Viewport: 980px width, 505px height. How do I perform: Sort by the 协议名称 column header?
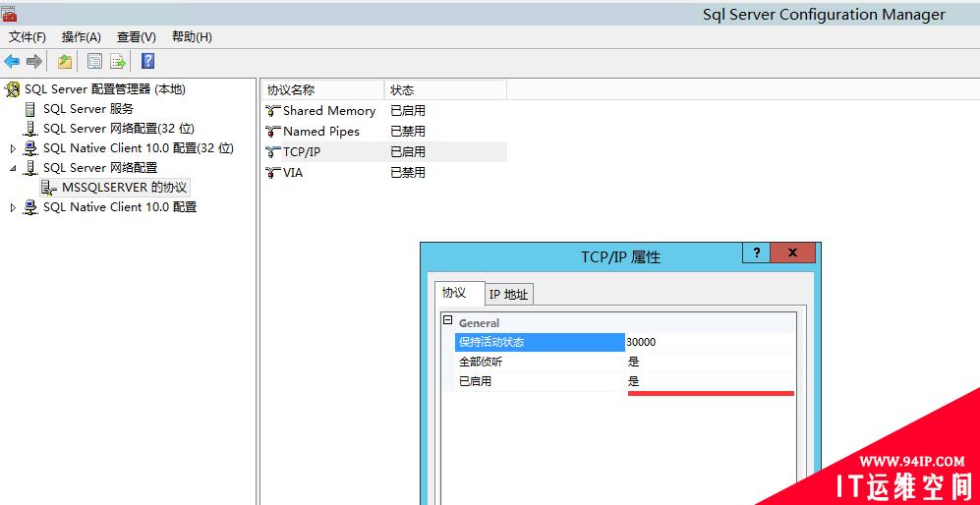[323, 90]
